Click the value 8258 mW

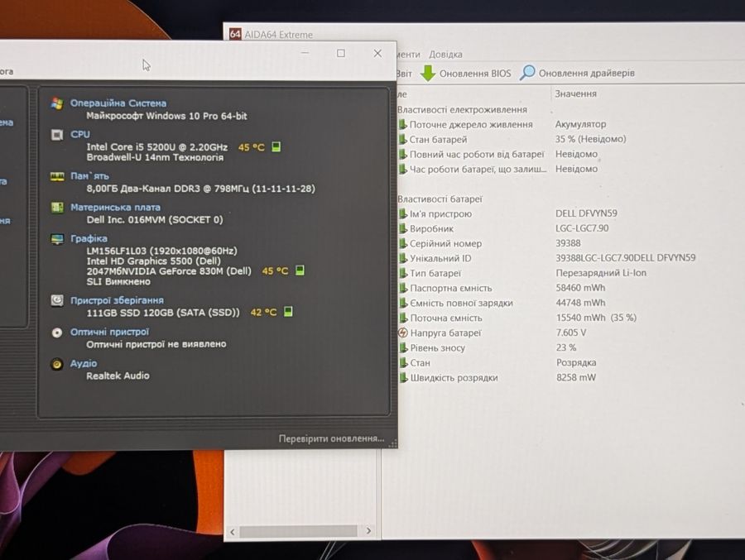click(x=576, y=378)
